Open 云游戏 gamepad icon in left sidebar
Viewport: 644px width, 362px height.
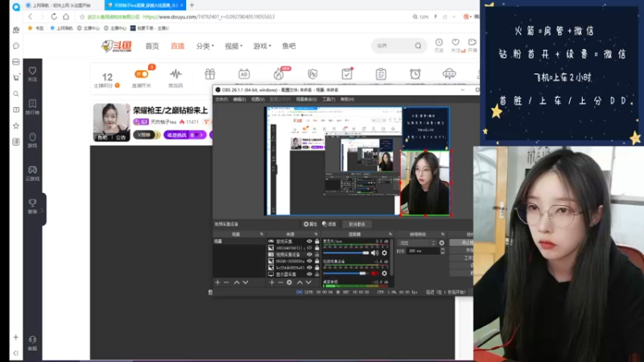click(32, 170)
